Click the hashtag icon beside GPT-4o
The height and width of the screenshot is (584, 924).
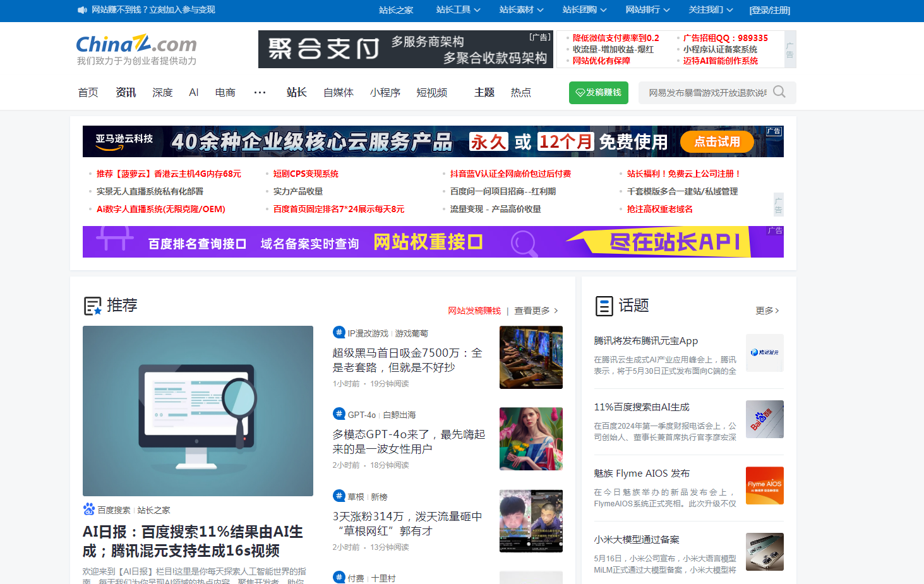pos(339,414)
